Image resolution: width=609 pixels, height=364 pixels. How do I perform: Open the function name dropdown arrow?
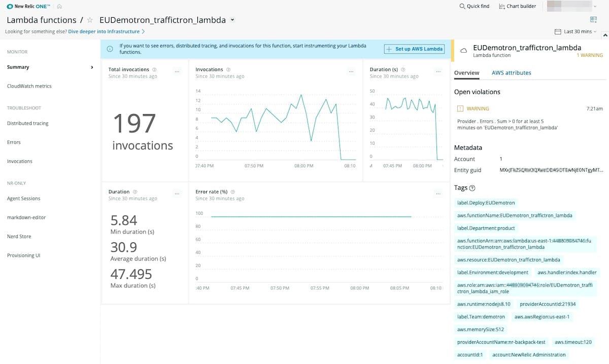[x=232, y=20]
